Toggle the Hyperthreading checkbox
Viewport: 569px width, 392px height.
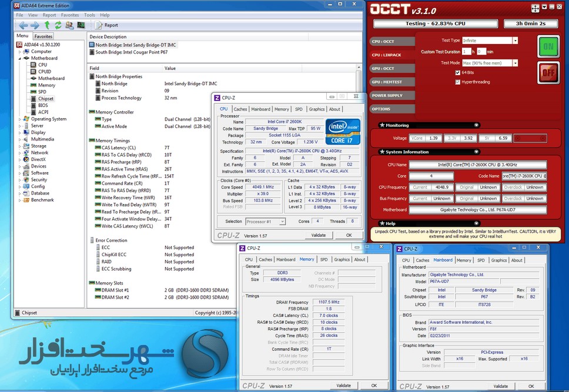tap(457, 82)
